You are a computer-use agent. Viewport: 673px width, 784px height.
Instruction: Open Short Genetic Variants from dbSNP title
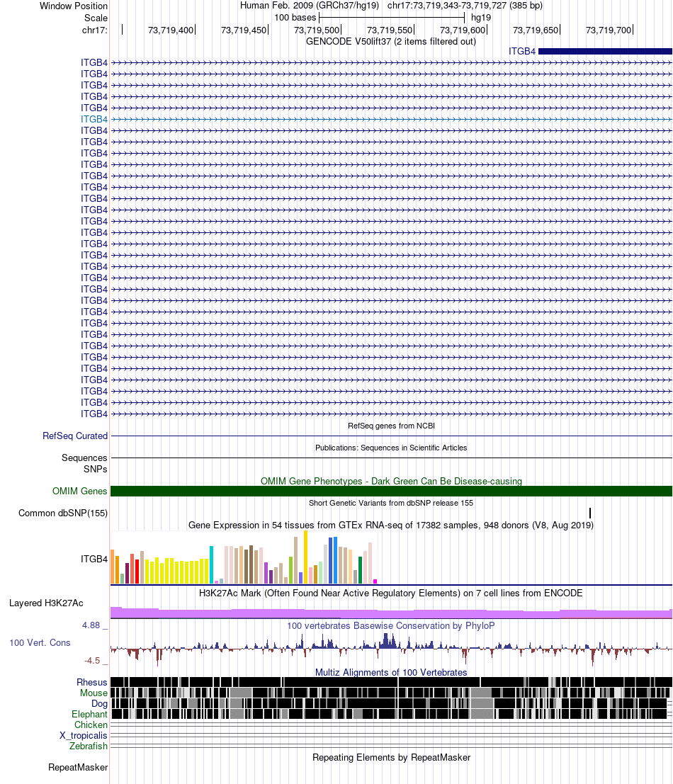coord(391,503)
